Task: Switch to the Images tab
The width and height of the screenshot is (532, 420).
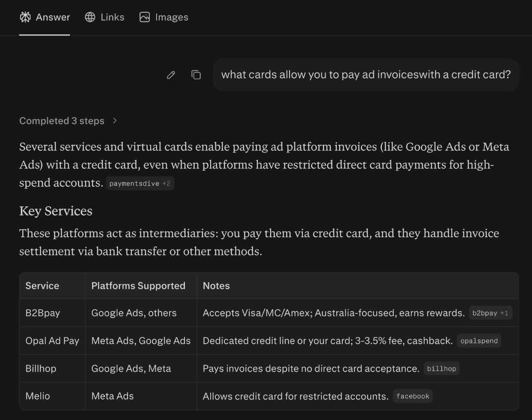Action: click(x=164, y=17)
